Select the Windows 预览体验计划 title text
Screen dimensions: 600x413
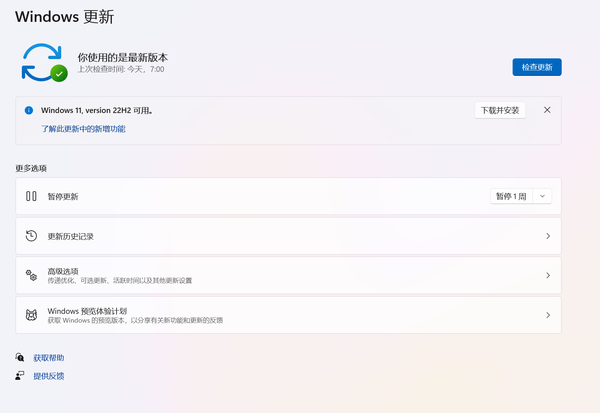(x=87, y=311)
